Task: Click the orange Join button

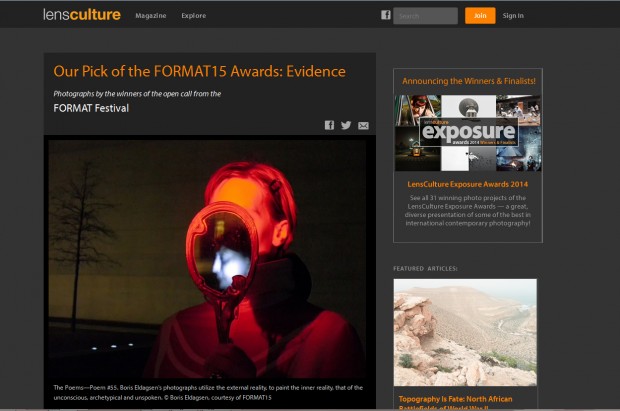Action: [480, 15]
